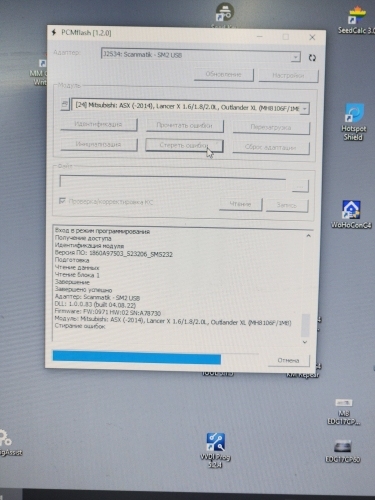Click the refresh adapters icon
The height and width of the screenshot is (500, 375).
(312, 58)
